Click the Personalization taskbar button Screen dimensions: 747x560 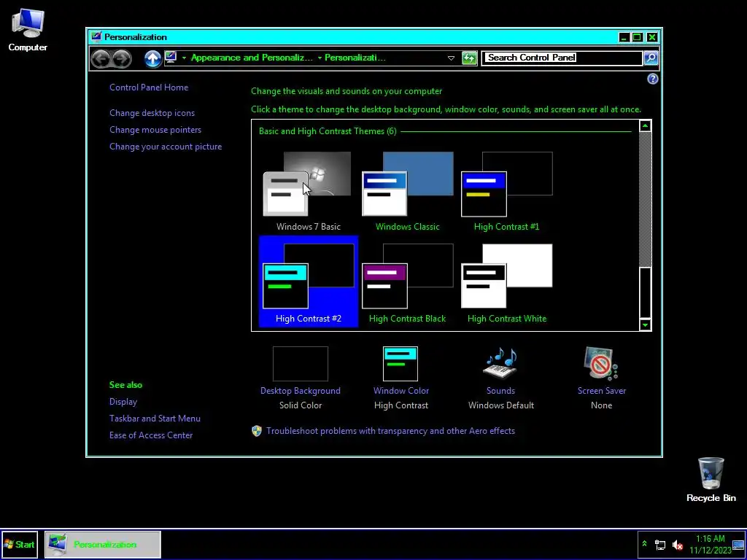[x=103, y=544]
